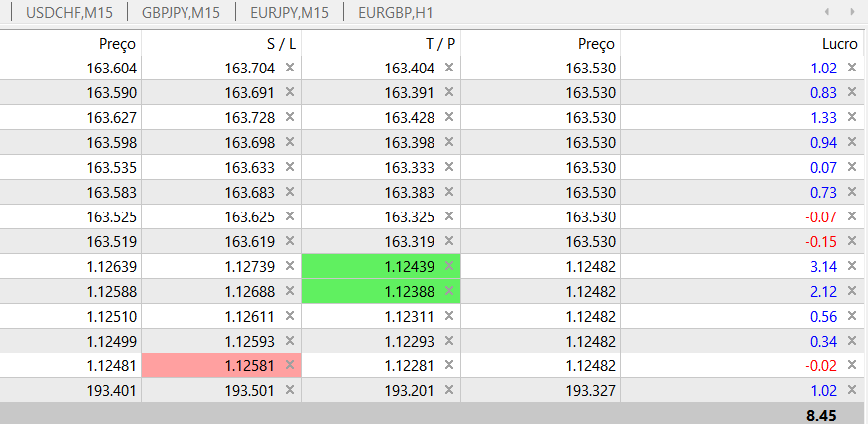Close the position showing 1.33 profit
The image size is (868, 424).
851,117
